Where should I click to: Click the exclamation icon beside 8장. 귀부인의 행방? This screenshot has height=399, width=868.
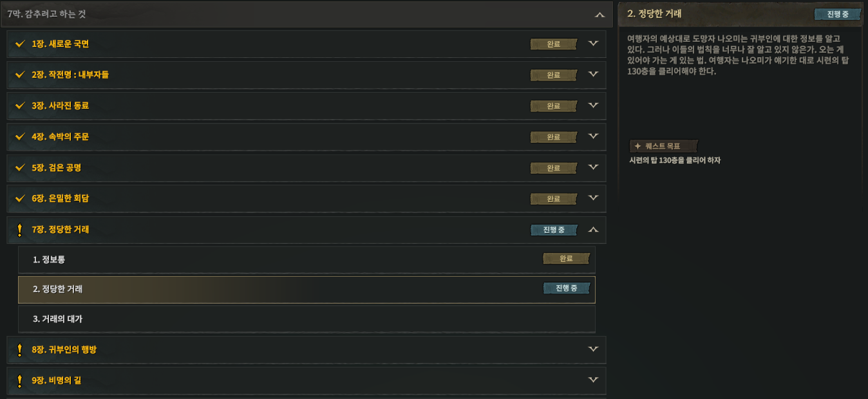(x=19, y=350)
